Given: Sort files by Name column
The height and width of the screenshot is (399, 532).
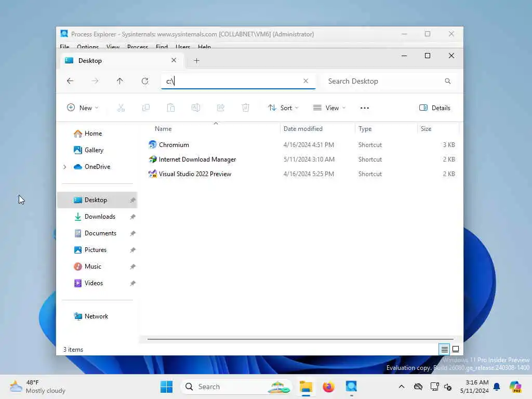Looking at the screenshot, I should click(163, 129).
